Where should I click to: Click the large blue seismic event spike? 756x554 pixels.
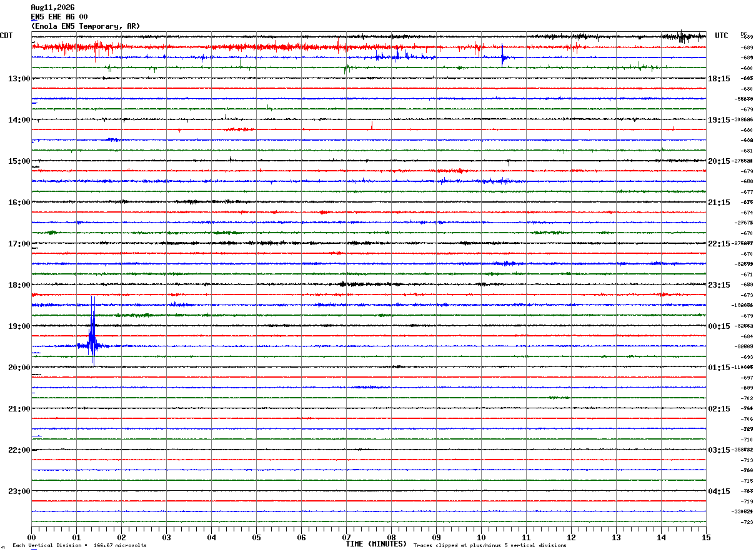pyautogui.click(x=92, y=331)
